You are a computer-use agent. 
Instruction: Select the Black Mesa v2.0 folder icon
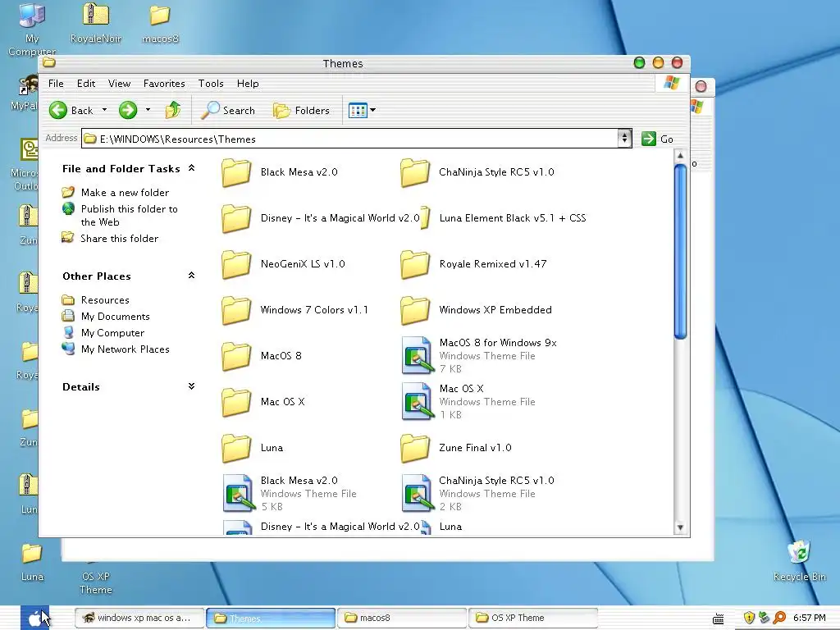[236, 172]
